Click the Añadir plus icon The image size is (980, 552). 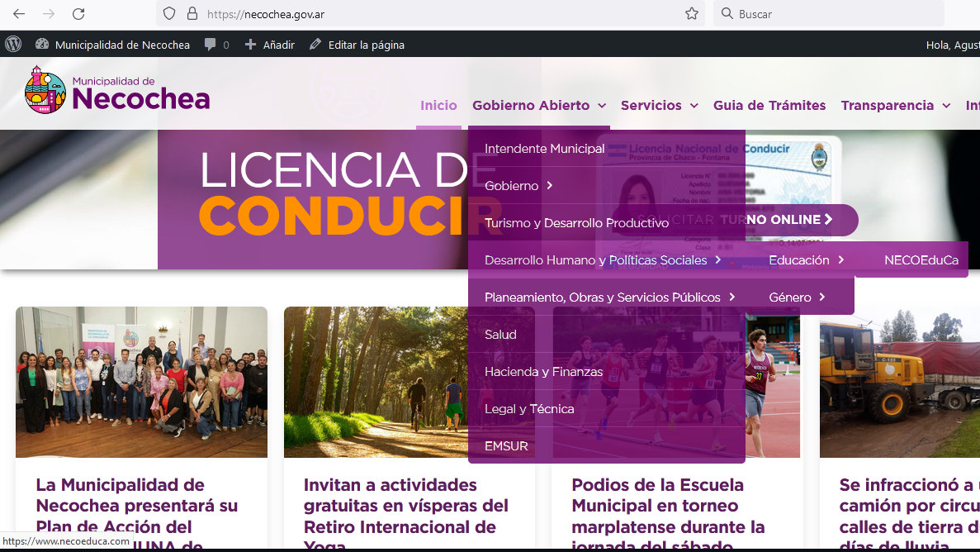click(251, 45)
